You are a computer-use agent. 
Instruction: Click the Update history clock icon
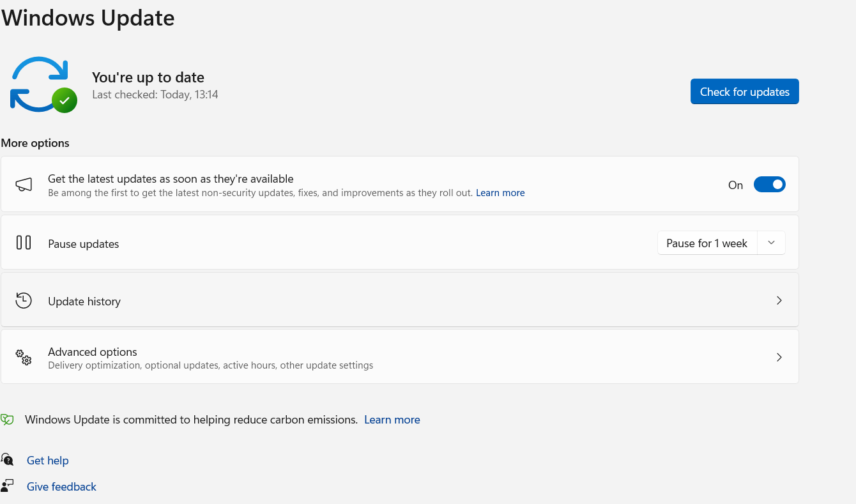click(x=24, y=300)
